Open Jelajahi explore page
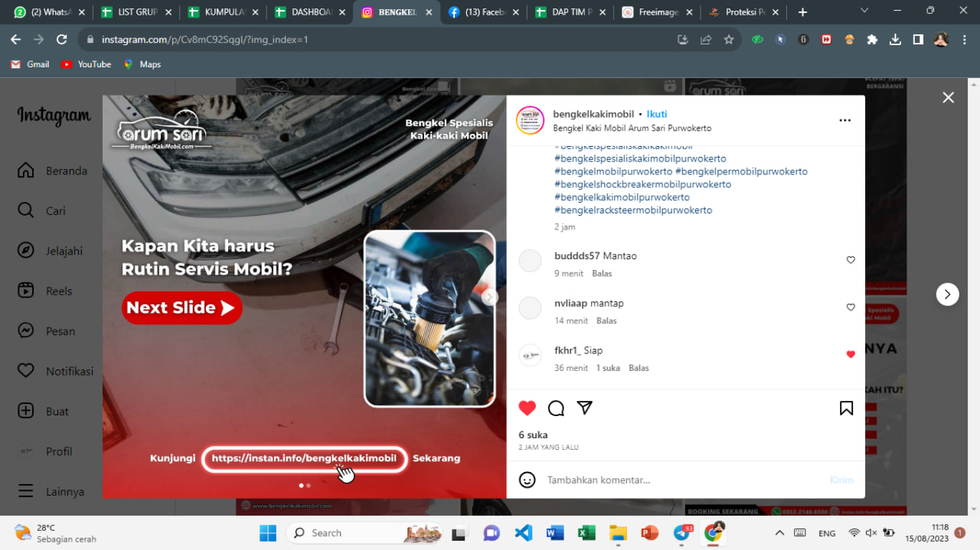This screenshot has height=550, width=980. pos(50,251)
